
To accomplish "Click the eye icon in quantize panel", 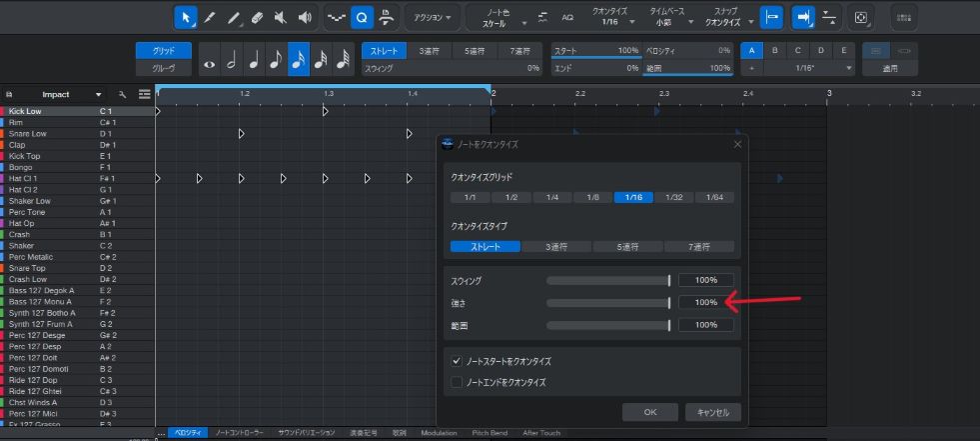I will point(209,62).
